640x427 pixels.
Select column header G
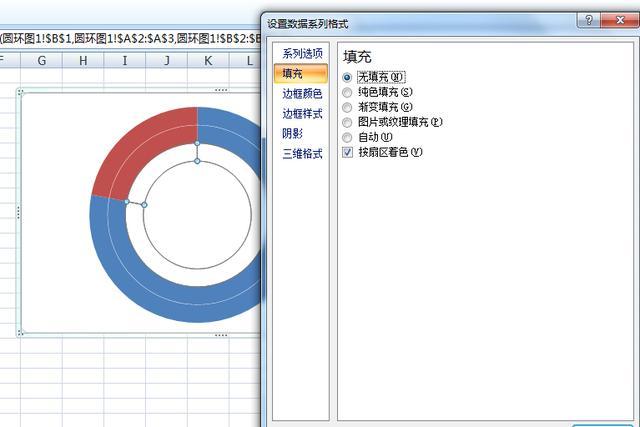pyautogui.click(x=42, y=60)
